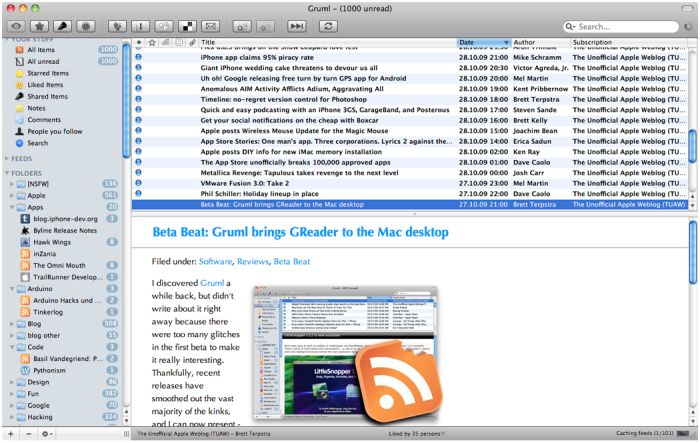The width and height of the screenshot is (700, 443).
Task: Open the gear action menu at bottom left
Action: coord(46,434)
